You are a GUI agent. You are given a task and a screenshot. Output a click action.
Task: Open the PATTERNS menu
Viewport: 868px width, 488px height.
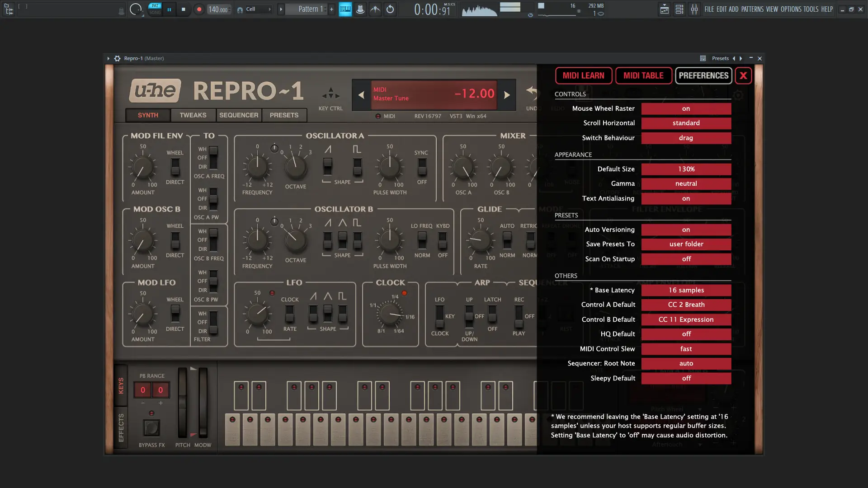coord(752,9)
